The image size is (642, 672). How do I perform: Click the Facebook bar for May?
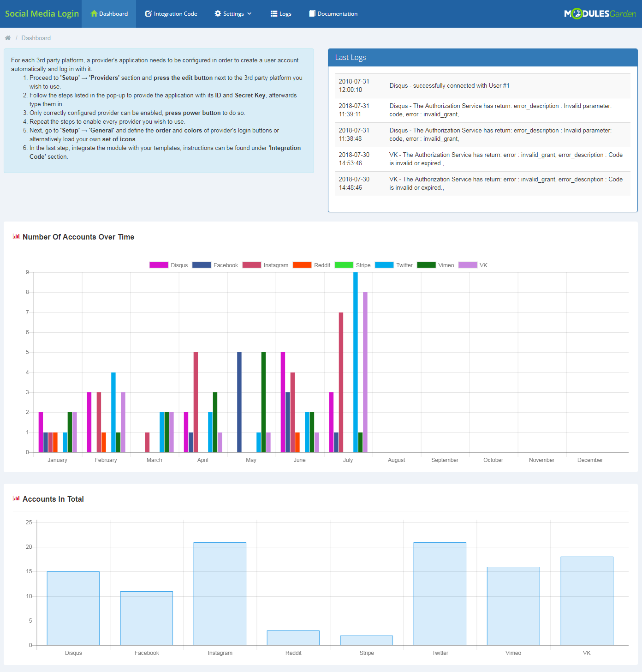239,402
